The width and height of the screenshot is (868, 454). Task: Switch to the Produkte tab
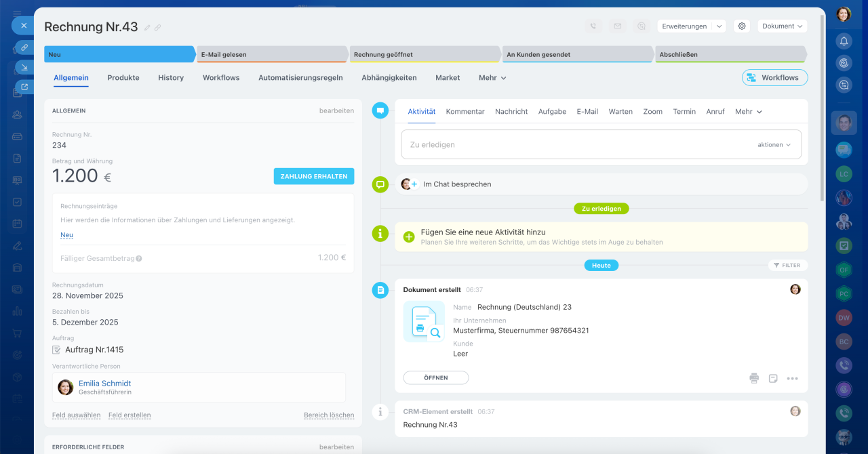[x=123, y=78]
